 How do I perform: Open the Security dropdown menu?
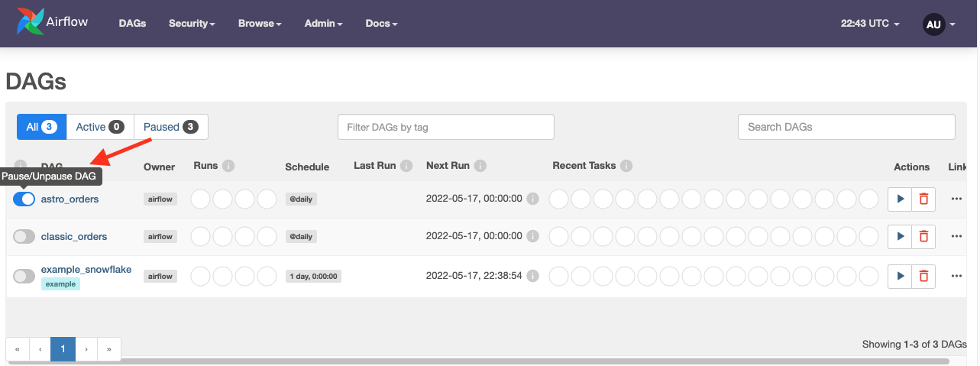[192, 24]
